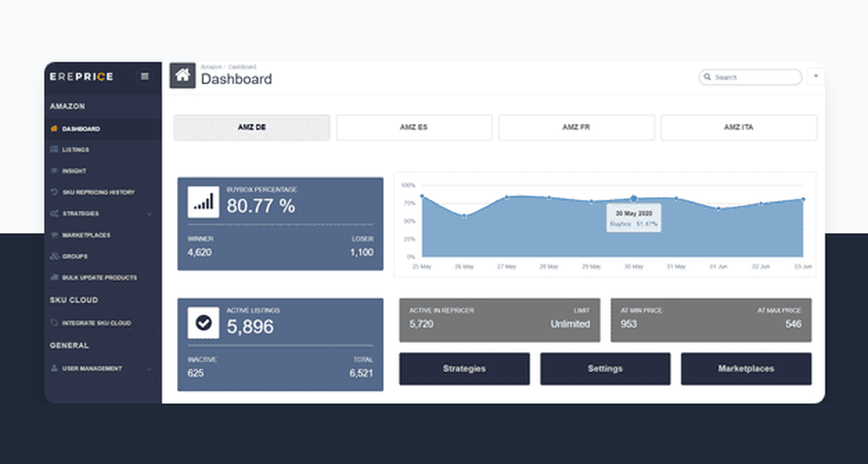Click the At Min Price value 953
This screenshot has height=464, width=868.
(x=628, y=324)
